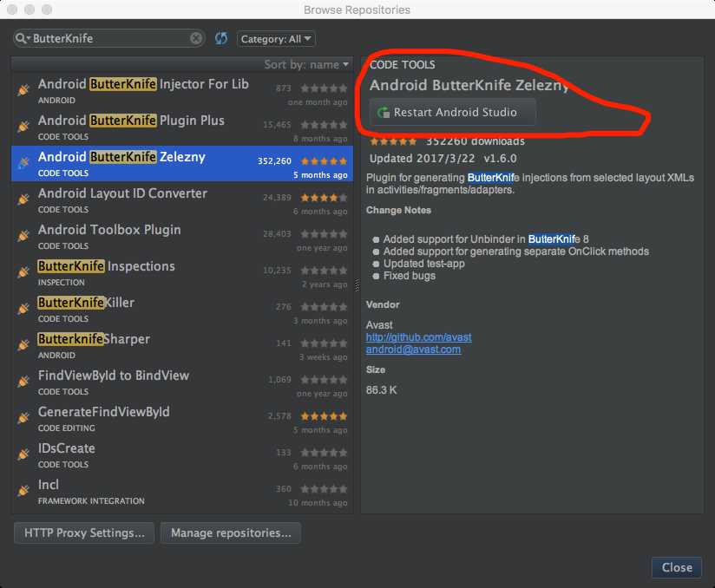Click the android@avast.com email link

[413, 350]
